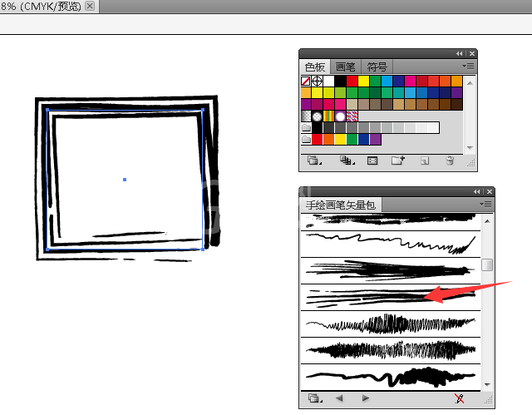The width and height of the screenshot is (532, 415).
Task: Pick the lime green swatch
Action: coord(340,92)
